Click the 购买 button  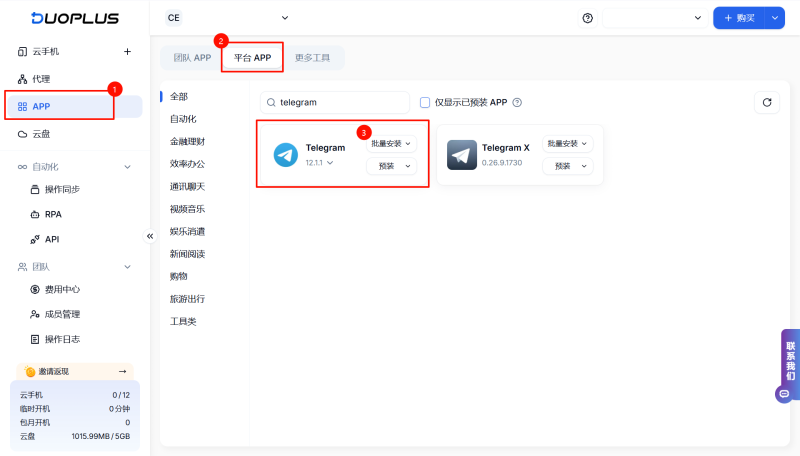pos(739,18)
